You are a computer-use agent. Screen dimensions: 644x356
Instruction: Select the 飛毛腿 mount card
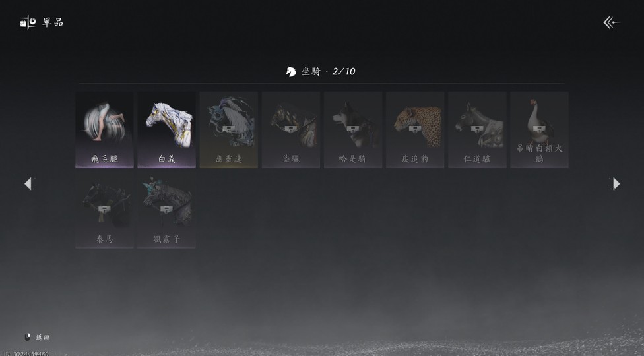[104, 130]
